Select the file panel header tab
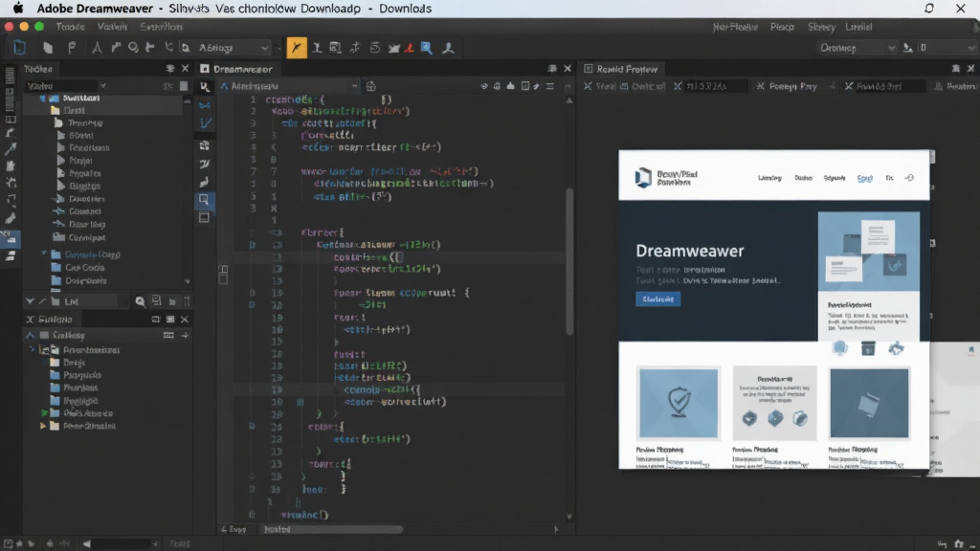980x551 pixels. [x=38, y=69]
